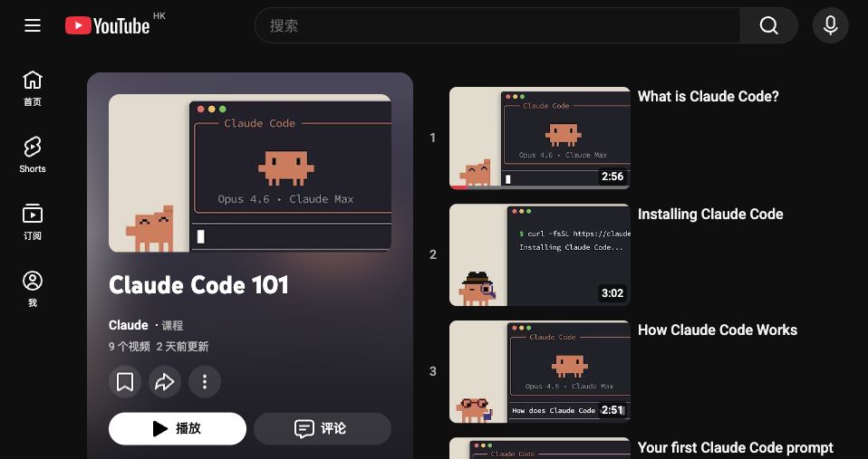Open the hamburger guide menu
Image resolution: width=868 pixels, height=459 pixels.
click(33, 25)
